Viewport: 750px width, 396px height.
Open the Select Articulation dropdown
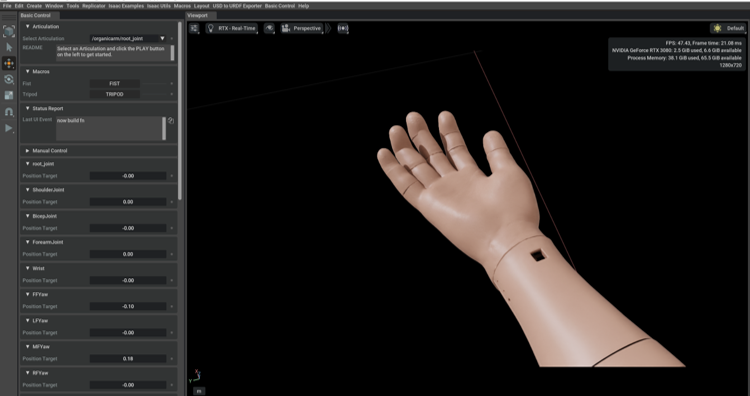pyautogui.click(x=128, y=38)
